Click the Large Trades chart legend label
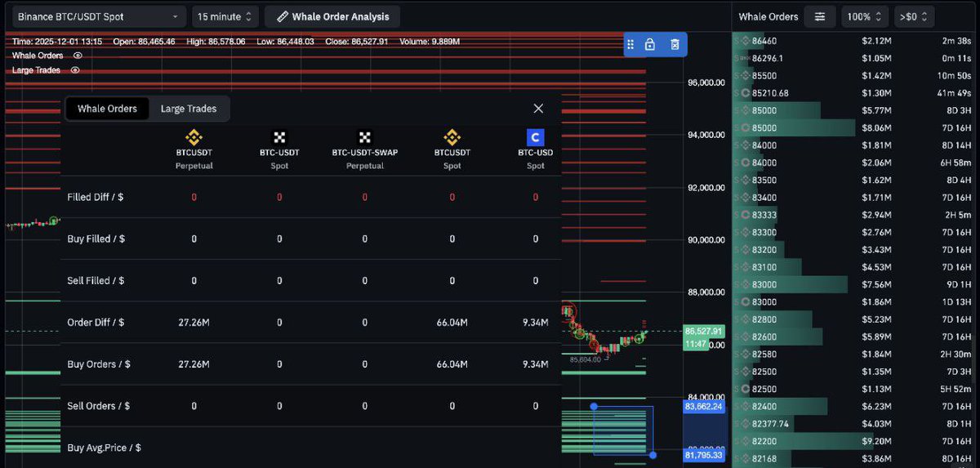Image resolution: width=980 pixels, height=468 pixels. [36, 70]
